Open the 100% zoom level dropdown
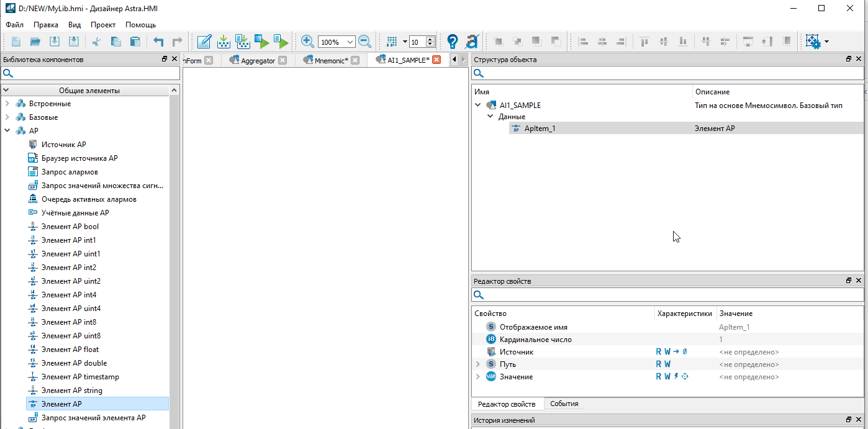Viewport: 868px width, 429px height. tap(350, 42)
